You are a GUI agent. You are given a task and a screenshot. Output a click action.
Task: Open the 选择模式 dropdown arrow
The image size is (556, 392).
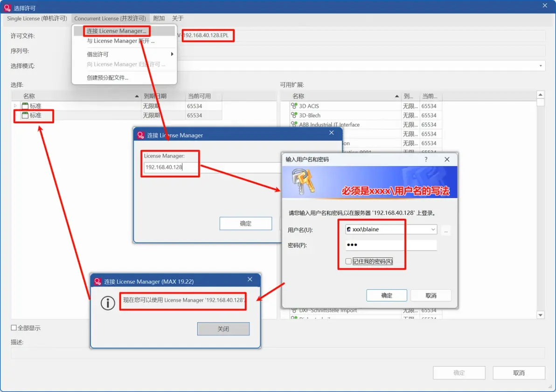pos(541,66)
